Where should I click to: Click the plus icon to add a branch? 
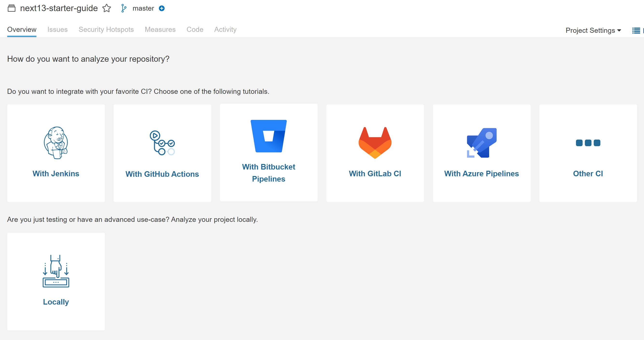(162, 8)
